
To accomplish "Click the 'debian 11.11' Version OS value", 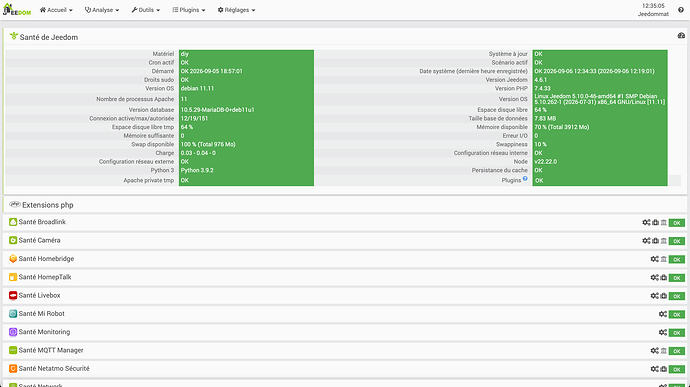I will pyautogui.click(x=197, y=88).
